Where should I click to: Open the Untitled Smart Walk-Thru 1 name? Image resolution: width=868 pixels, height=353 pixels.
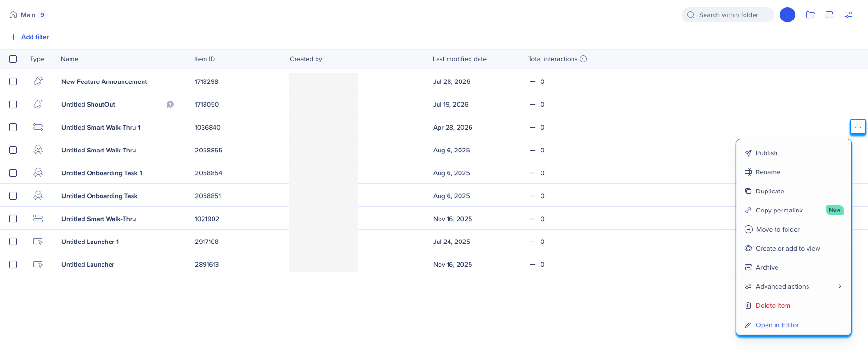pyautogui.click(x=101, y=127)
